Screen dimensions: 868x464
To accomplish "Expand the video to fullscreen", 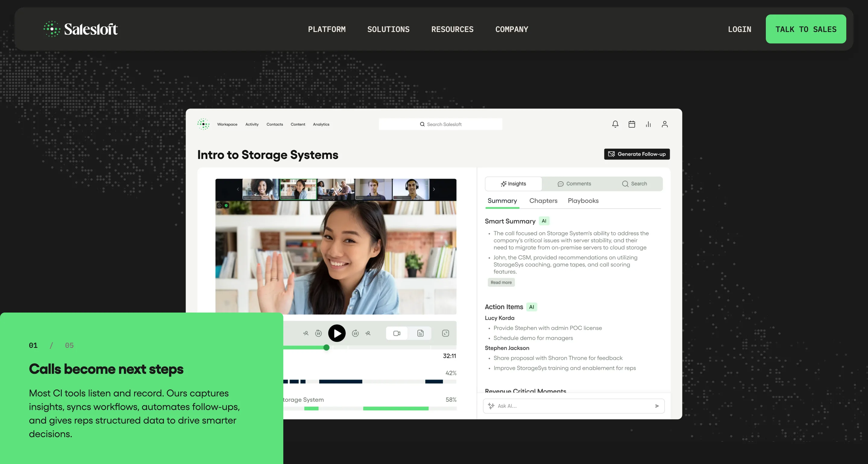I will click(445, 333).
